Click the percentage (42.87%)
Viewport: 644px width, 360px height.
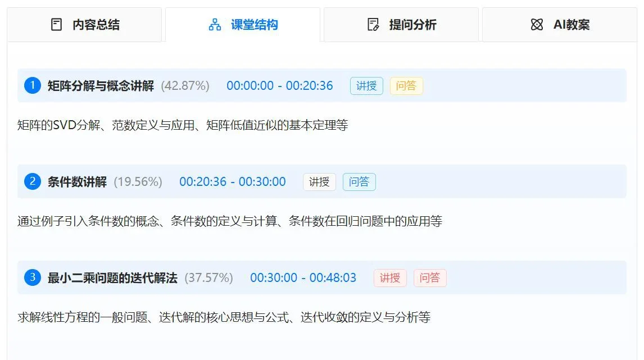tap(185, 86)
